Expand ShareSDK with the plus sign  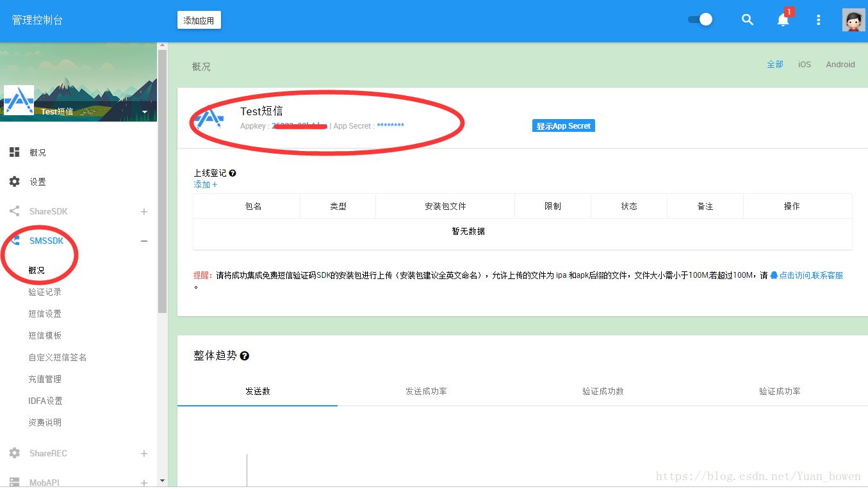(x=144, y=211)
